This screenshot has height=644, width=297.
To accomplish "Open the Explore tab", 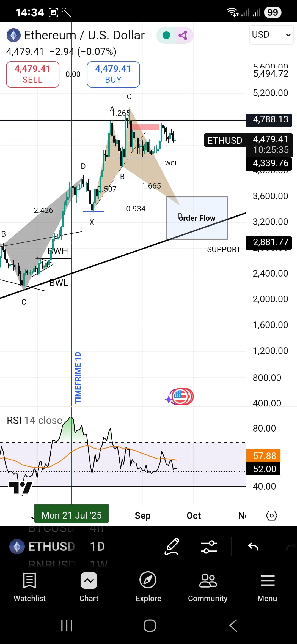I will coord(148,587).
